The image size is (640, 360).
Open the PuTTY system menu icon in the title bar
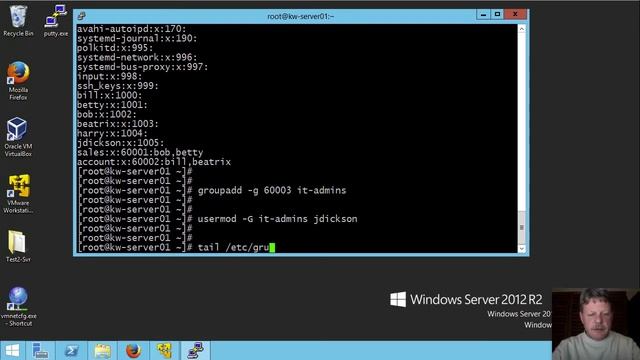click(81, 16)
